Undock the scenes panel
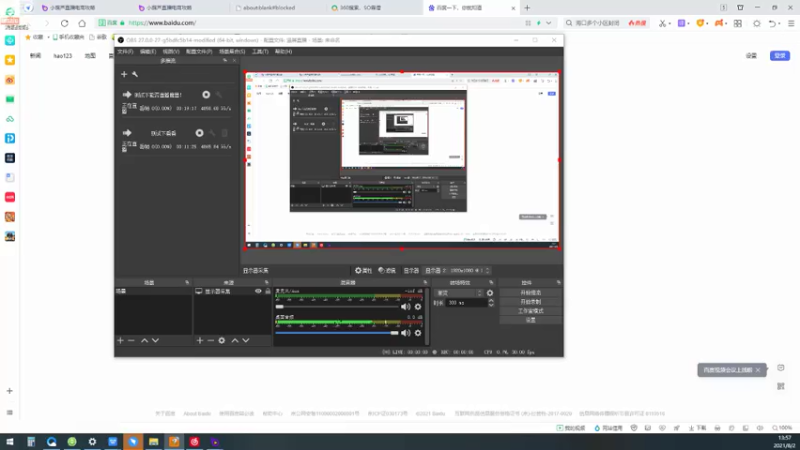Viewport: 800px width, 450px height. (x=187, y=283)
